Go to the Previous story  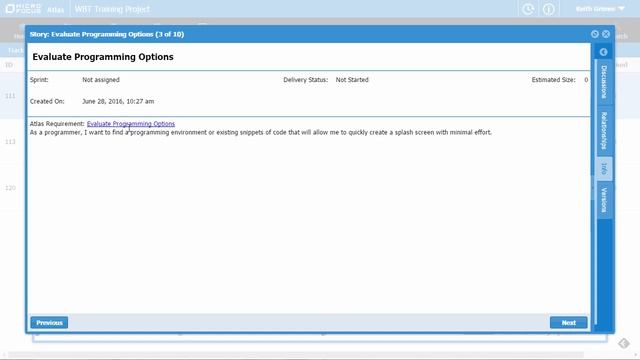49,322
